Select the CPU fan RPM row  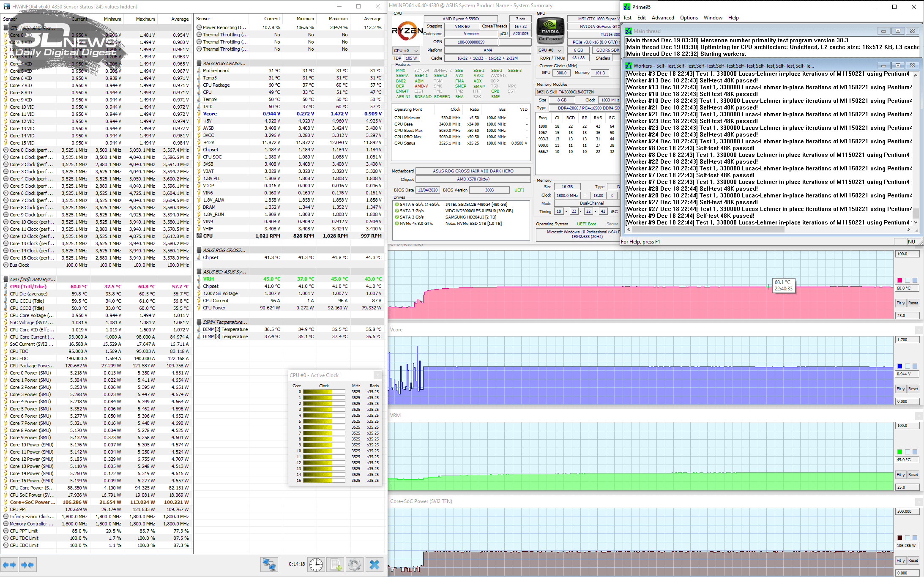tap(290, 236)
